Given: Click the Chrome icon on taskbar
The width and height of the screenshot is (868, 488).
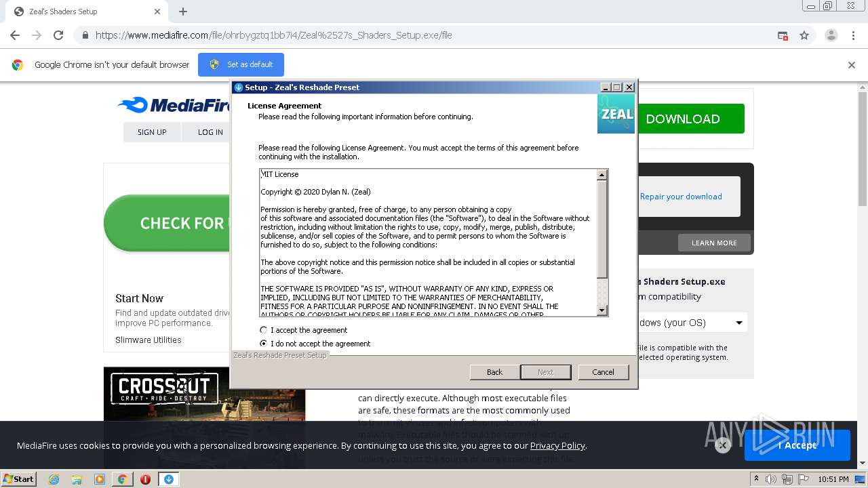Looking at the screenshot, I should [122, 479].
